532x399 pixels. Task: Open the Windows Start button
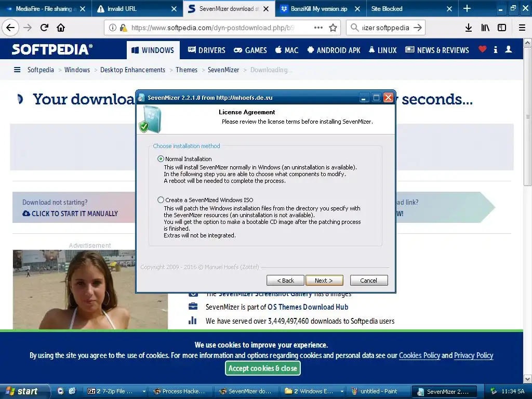pyautogui.click(x=25, y=391)
